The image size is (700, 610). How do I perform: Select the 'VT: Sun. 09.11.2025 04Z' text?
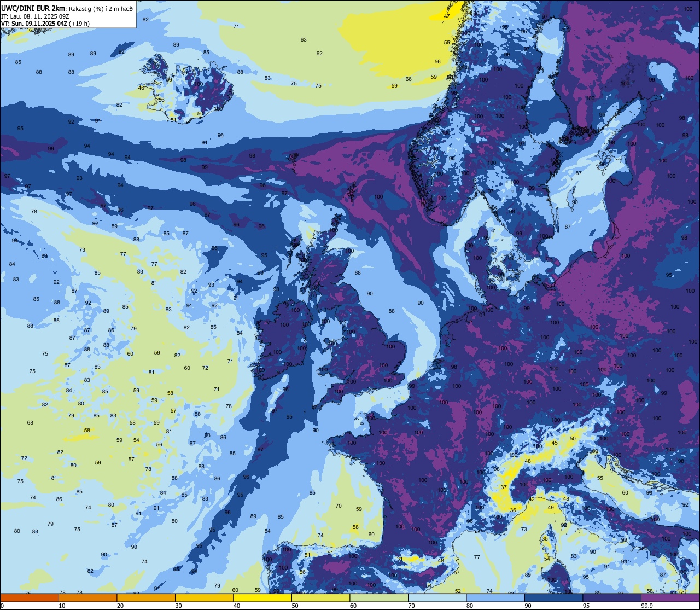(x=34, y=24)
